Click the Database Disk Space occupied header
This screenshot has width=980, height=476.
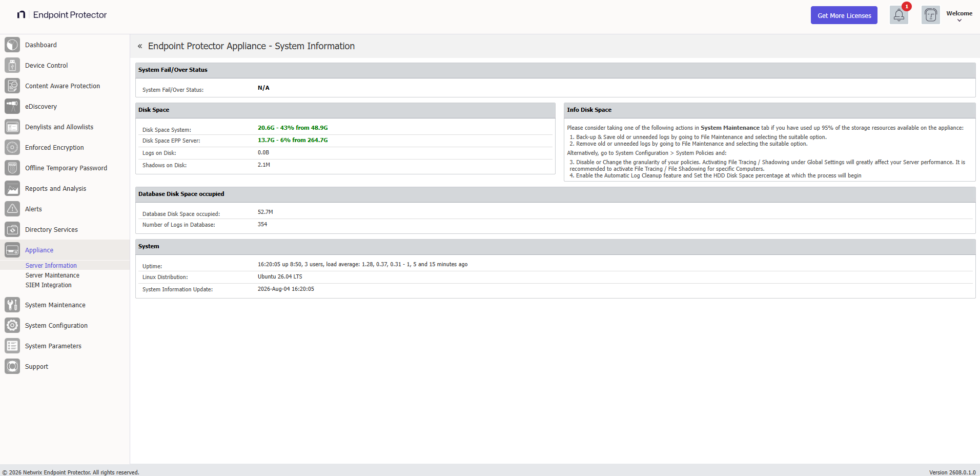pos(181,194)
